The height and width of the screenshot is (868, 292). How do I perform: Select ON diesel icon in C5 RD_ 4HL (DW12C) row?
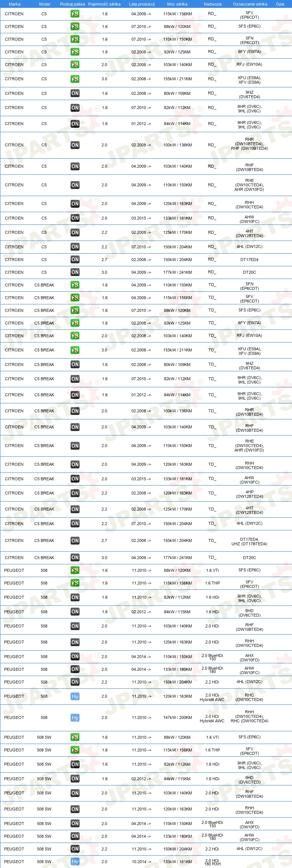(75, 247)
